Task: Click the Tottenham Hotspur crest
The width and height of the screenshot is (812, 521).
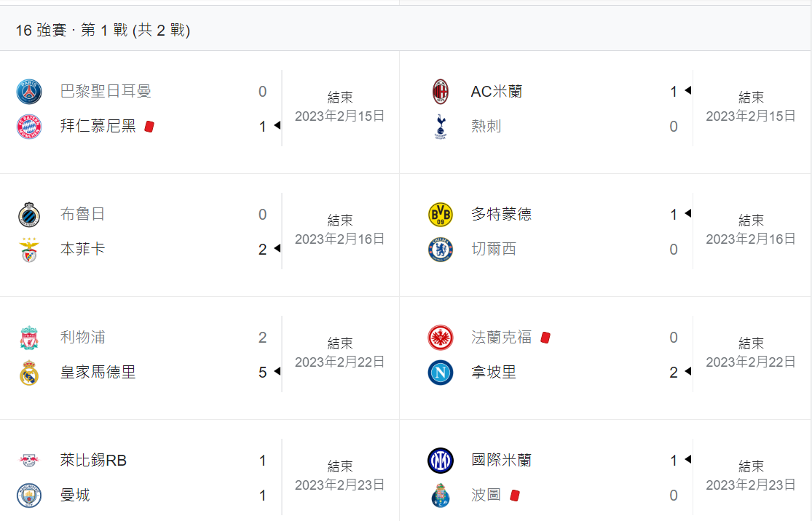Action: (441, 127)
